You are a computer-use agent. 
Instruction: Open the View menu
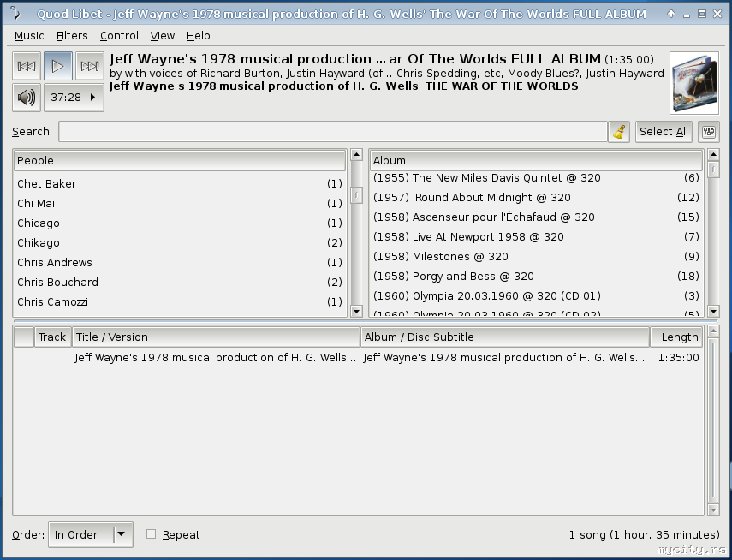tap(163, 35)
